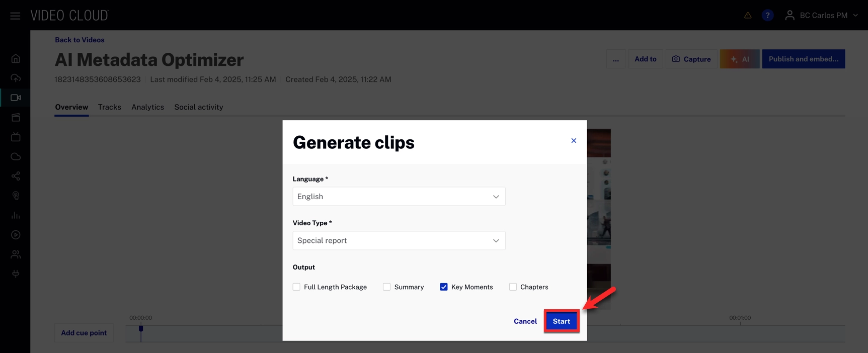Enable the Full Length Package checkbox
This screenshot has width=868, height=353.
296,287
